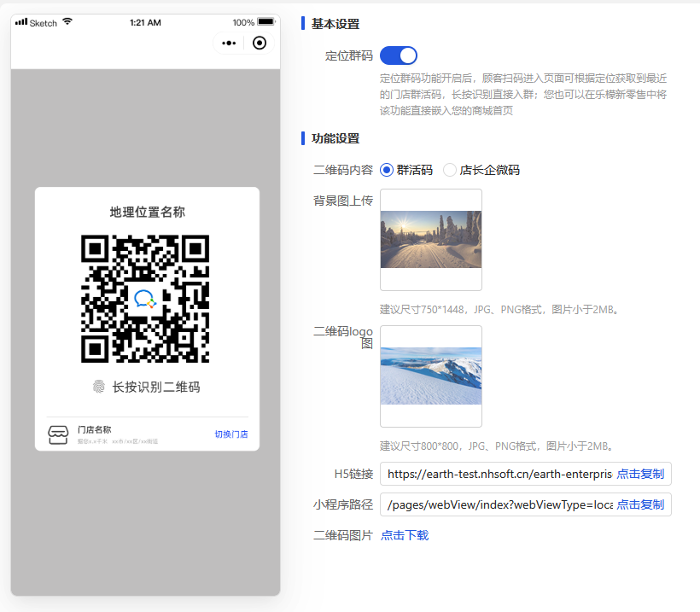The image size is (700, 612).
Task: Click the circular close target icon in preview
Action: (260, 43)
